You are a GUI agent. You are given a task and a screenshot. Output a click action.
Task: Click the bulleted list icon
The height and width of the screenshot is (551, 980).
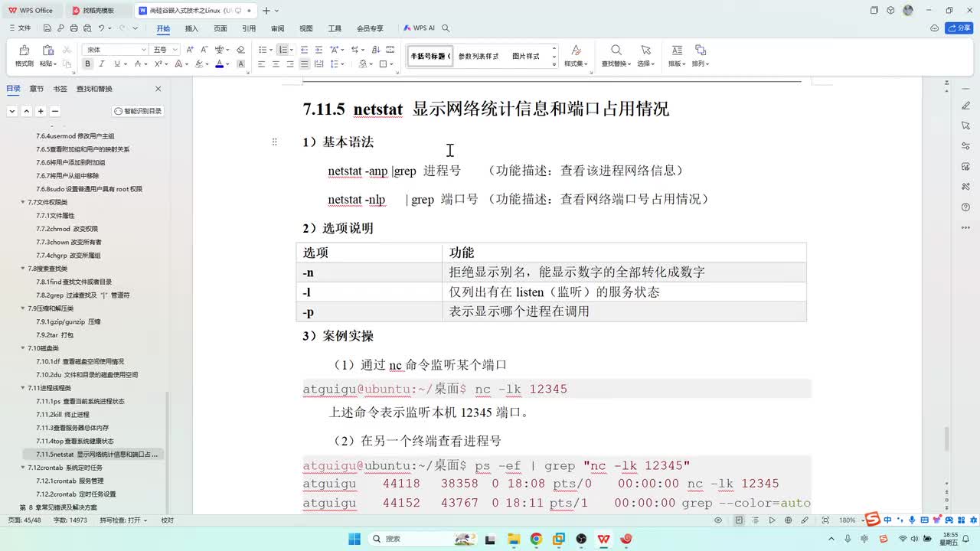point(262,50)
